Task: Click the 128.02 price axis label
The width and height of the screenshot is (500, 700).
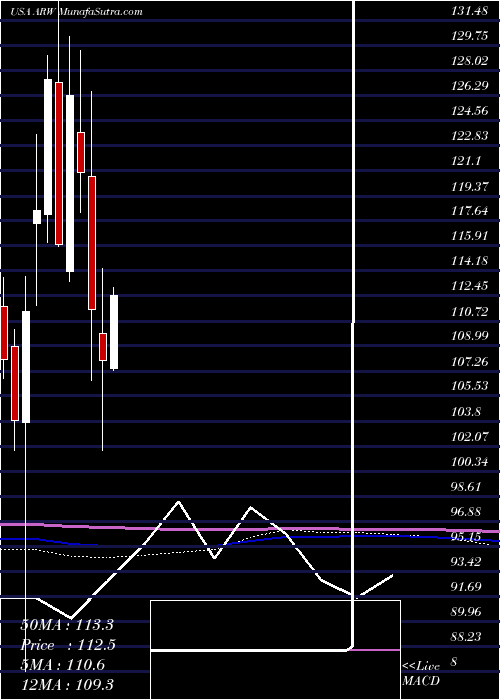Action: coord(469,62)
